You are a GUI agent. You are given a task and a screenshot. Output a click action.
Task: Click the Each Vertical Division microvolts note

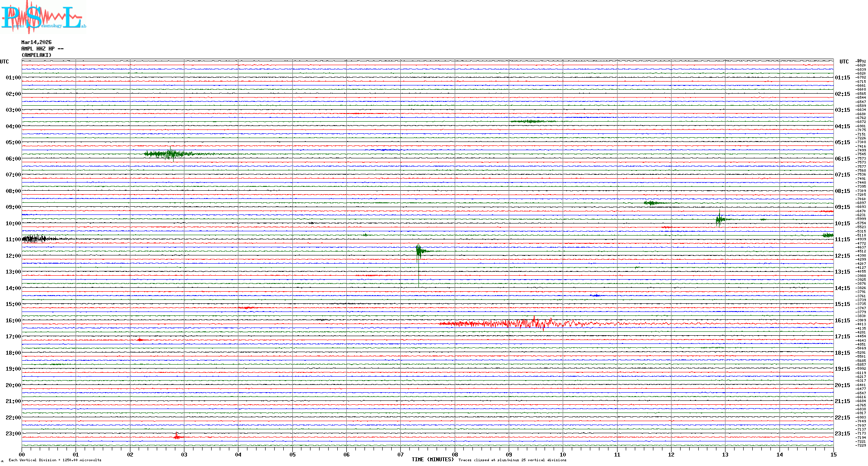[x=55, y=460]
